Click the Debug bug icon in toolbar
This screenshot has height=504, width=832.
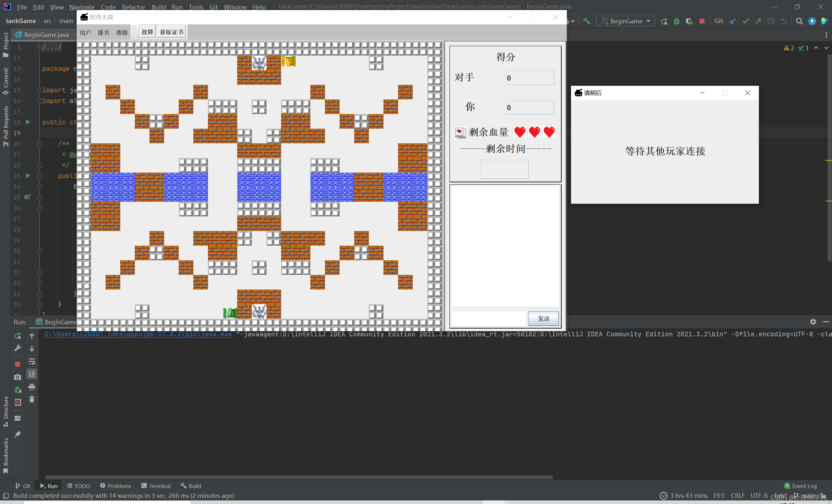tap(676, 21)
